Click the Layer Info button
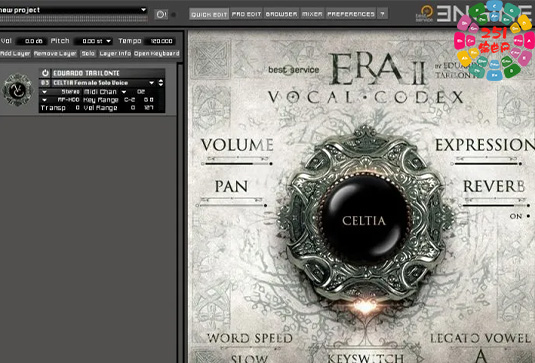Viewport: 535px width, 363px height. [115, 54]
